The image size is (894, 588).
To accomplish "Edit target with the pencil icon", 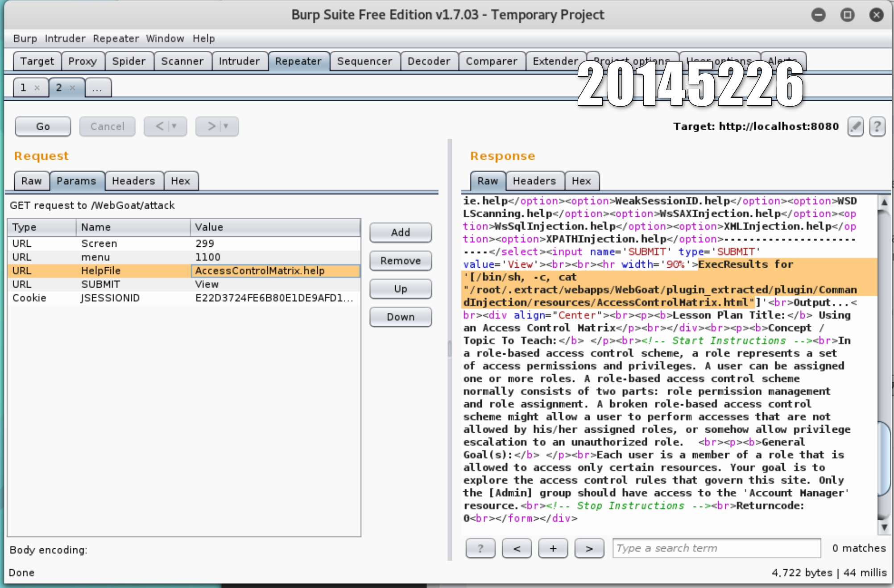I will 855,127.
